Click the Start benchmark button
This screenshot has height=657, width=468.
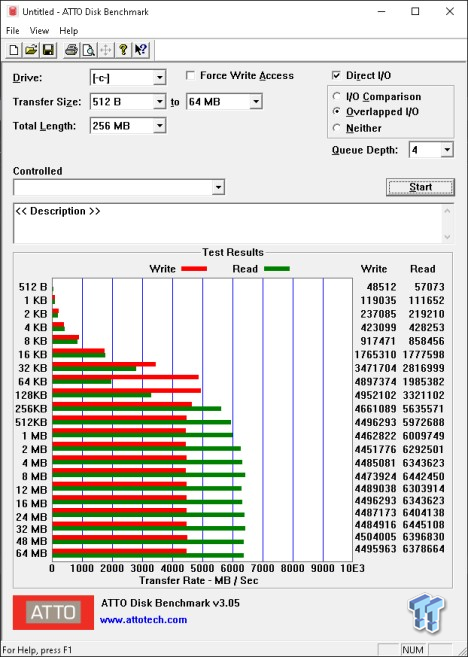click(x=420, y=187)
